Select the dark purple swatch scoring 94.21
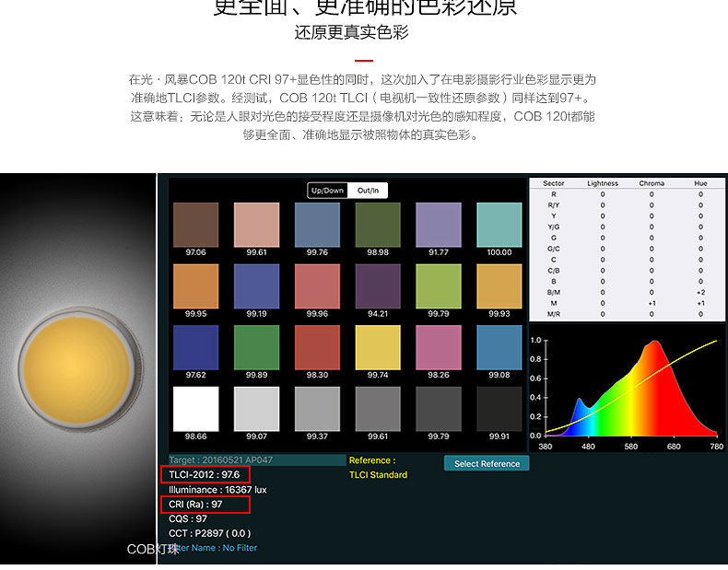Viewport: 728px width, 570px height. 377,286
